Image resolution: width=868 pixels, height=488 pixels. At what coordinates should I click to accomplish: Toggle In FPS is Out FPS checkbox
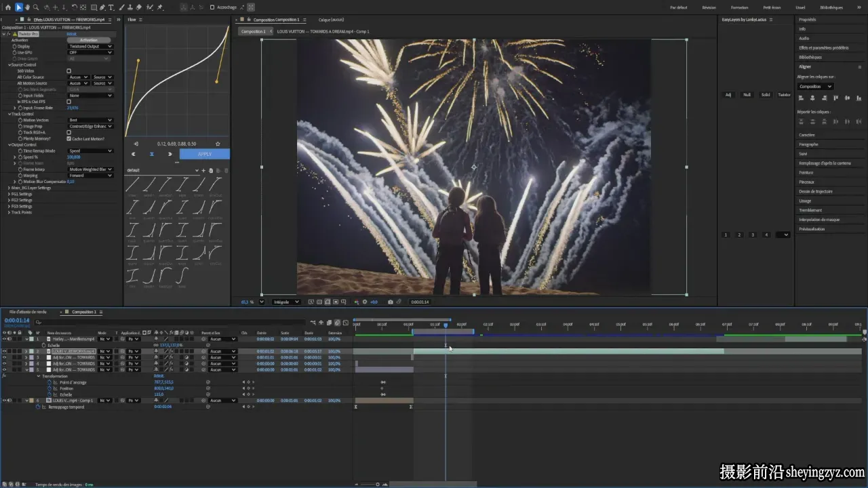(68, 102)
